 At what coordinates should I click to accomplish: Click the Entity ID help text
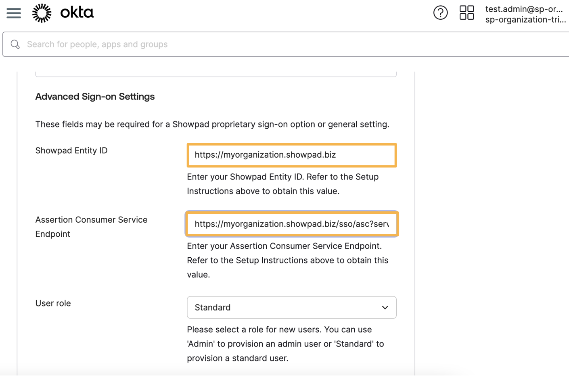coord(282,184)
